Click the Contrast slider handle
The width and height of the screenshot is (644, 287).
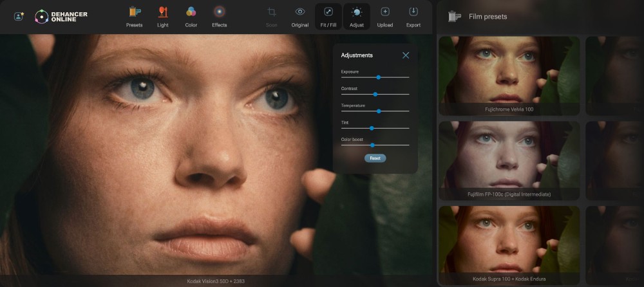[375, 94]
